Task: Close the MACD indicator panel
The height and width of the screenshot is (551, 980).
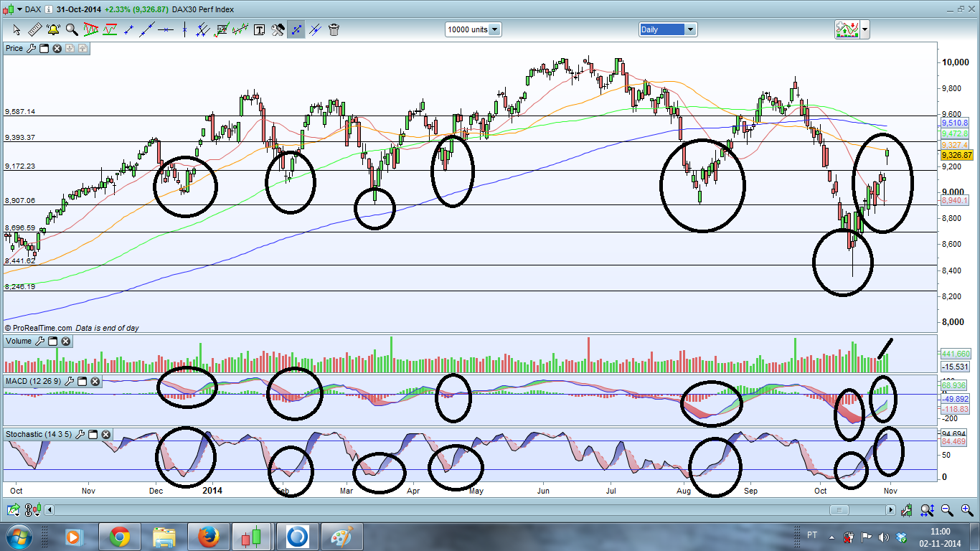Action: (95, 381)
